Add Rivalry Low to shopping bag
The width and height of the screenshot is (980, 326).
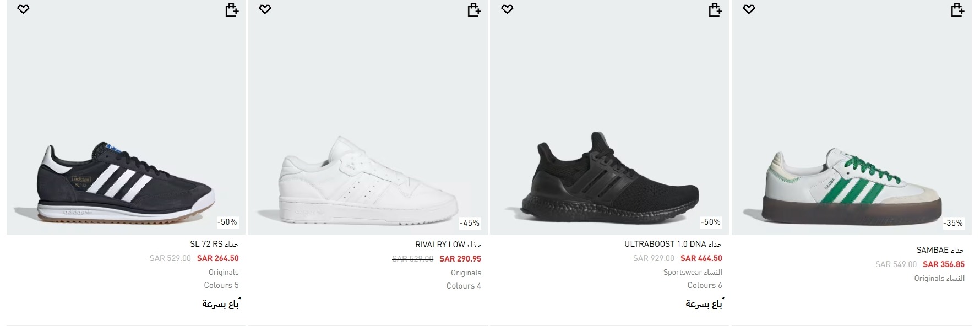tap(474, 10)
